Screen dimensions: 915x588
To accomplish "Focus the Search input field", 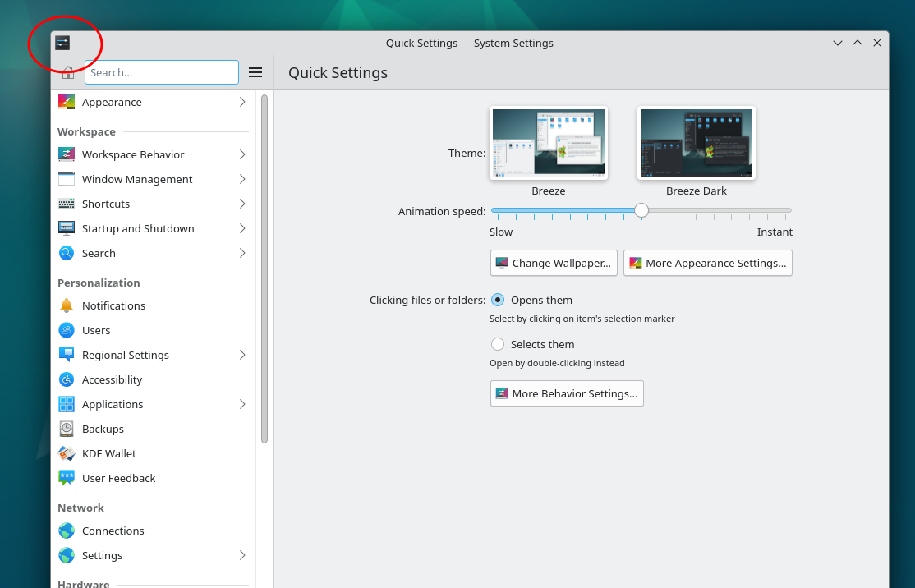I will coord(162,72).
